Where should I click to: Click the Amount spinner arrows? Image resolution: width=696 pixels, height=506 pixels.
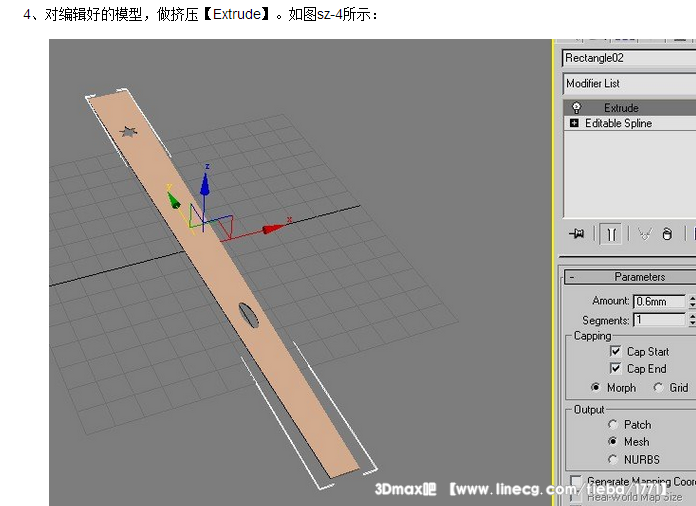click(692, 301)
